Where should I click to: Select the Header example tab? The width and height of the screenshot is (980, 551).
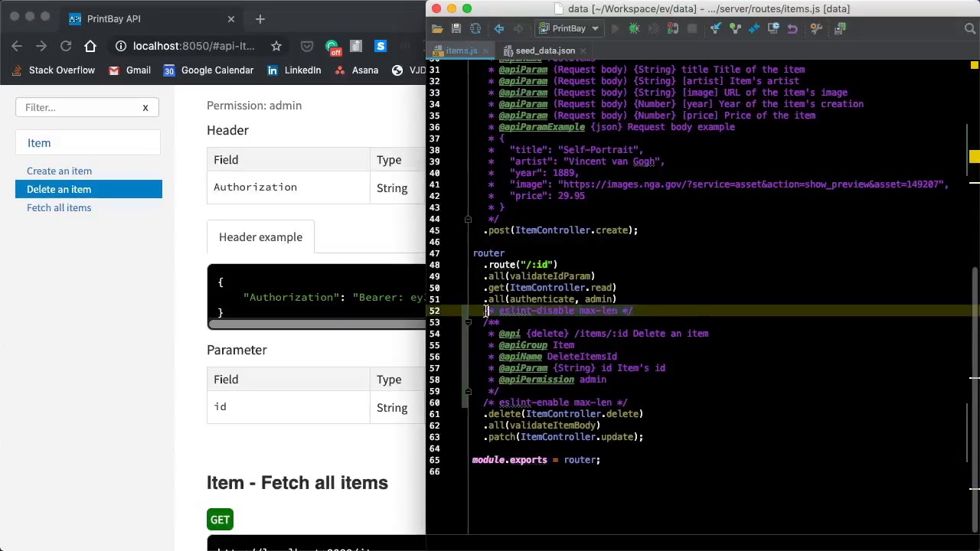(260, 237)
